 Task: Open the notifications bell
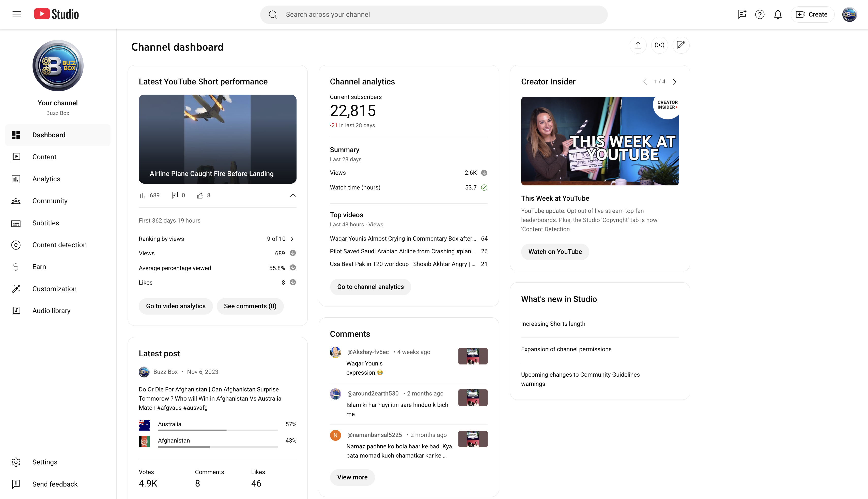778,14
